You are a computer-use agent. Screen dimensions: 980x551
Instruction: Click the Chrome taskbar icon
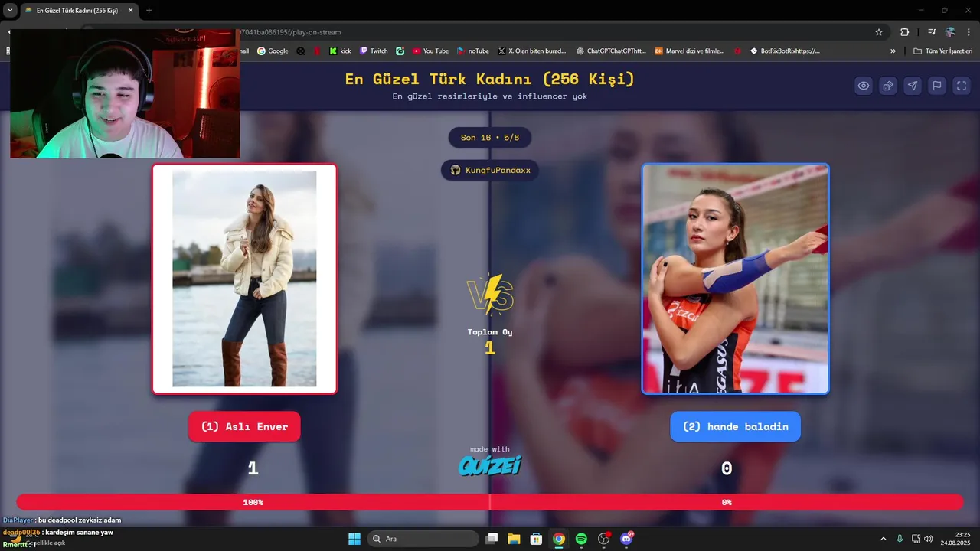click(x=559, y=539)
